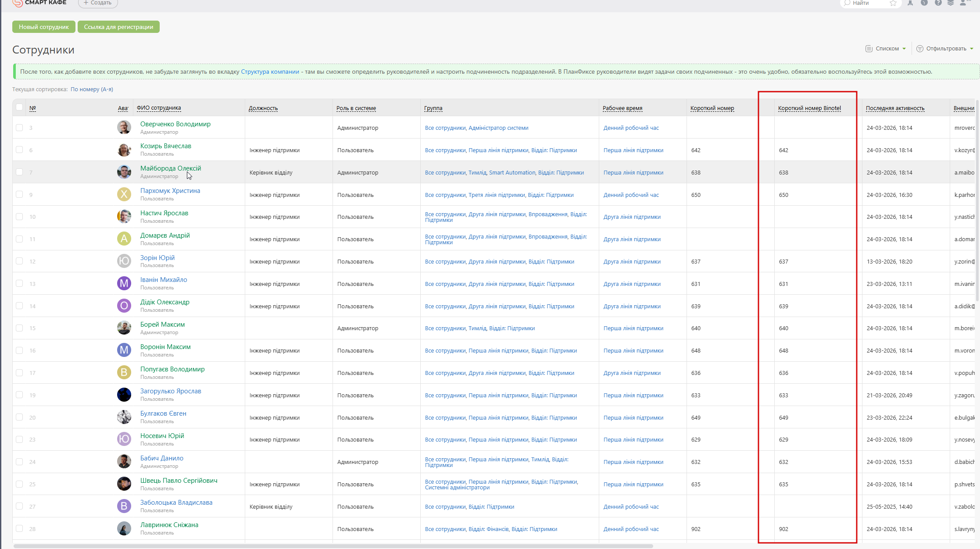Open the Структура компании link
The width and height of the screenshot is (980, 549).
coord(270,71)
